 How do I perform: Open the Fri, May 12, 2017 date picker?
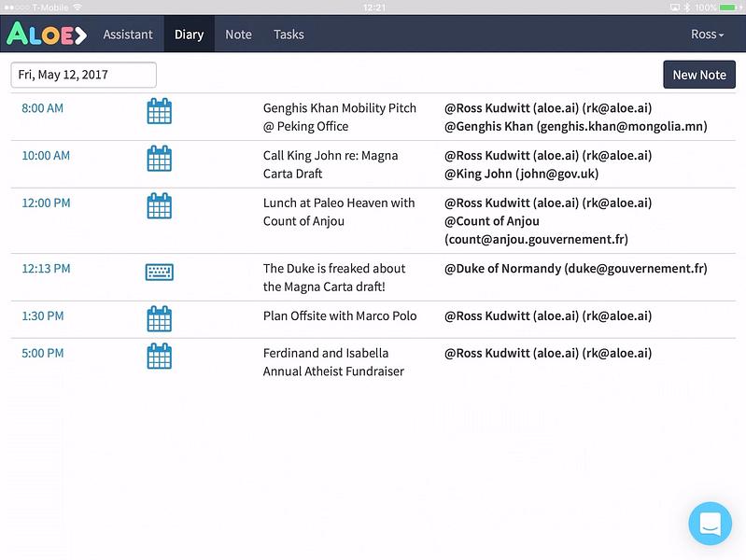click(x=84, y=75)
